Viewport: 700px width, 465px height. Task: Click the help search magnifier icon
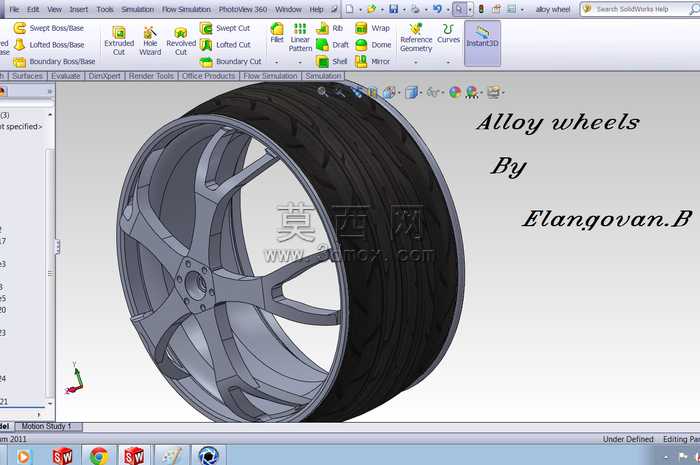pos(694,9)
